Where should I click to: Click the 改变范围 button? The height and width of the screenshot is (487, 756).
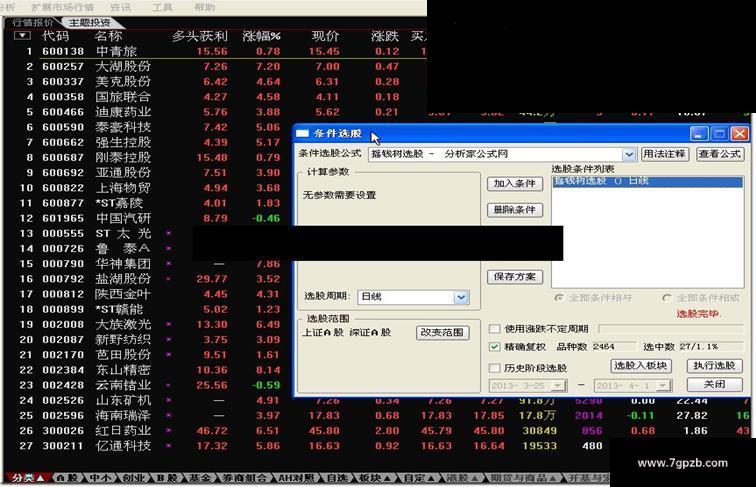point(442,333)
